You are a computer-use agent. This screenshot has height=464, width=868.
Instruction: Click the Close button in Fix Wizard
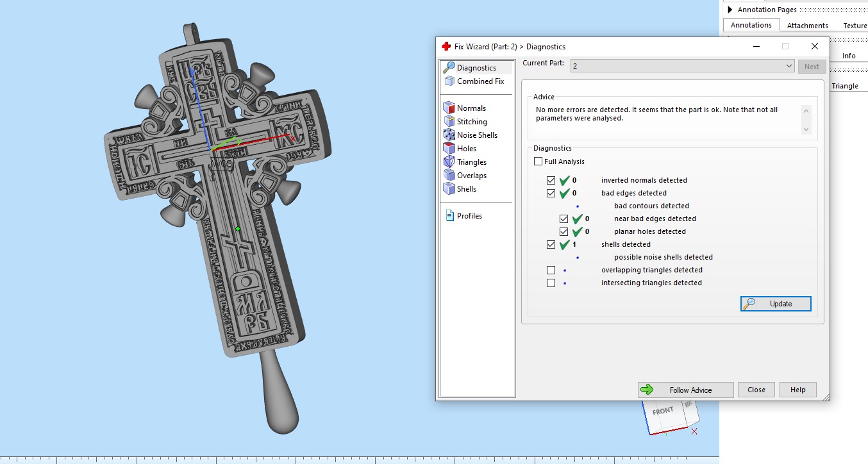(x=756, y=390)
